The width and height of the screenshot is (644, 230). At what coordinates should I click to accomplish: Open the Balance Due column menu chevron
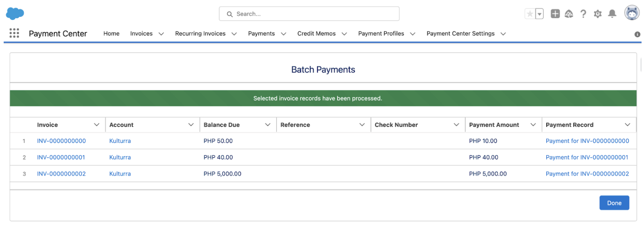(x=268, y=125)
